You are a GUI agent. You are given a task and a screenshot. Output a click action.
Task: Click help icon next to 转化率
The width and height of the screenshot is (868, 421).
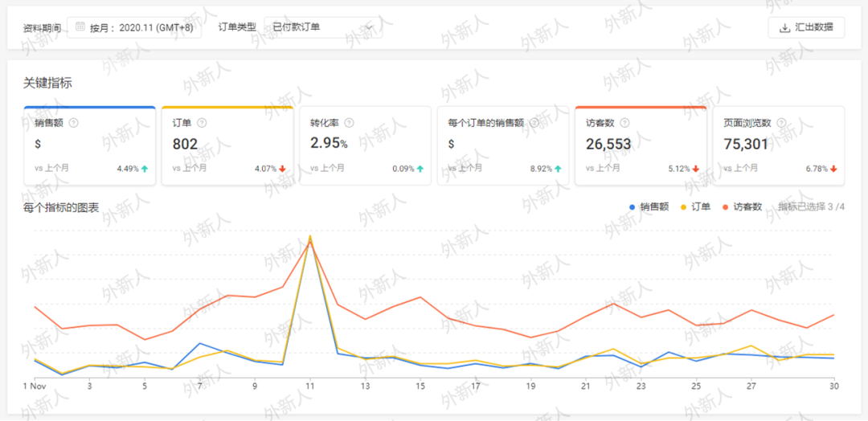(349, 123)
